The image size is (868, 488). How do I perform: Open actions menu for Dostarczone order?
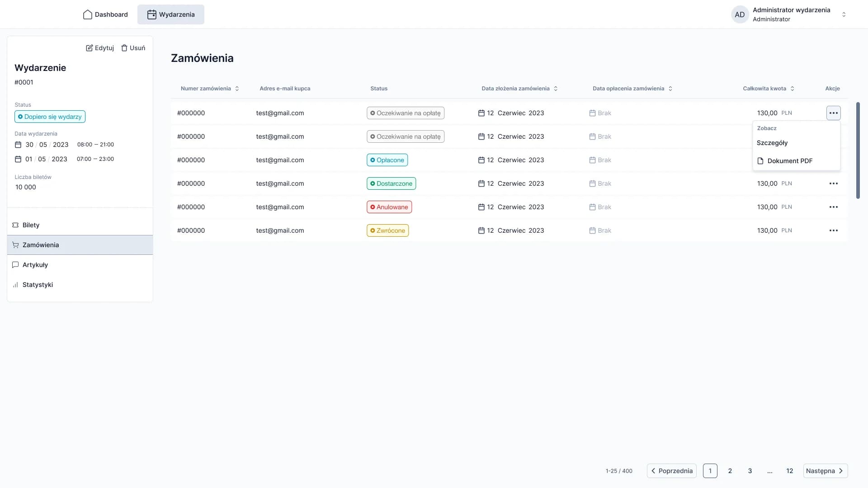[833, 183]
